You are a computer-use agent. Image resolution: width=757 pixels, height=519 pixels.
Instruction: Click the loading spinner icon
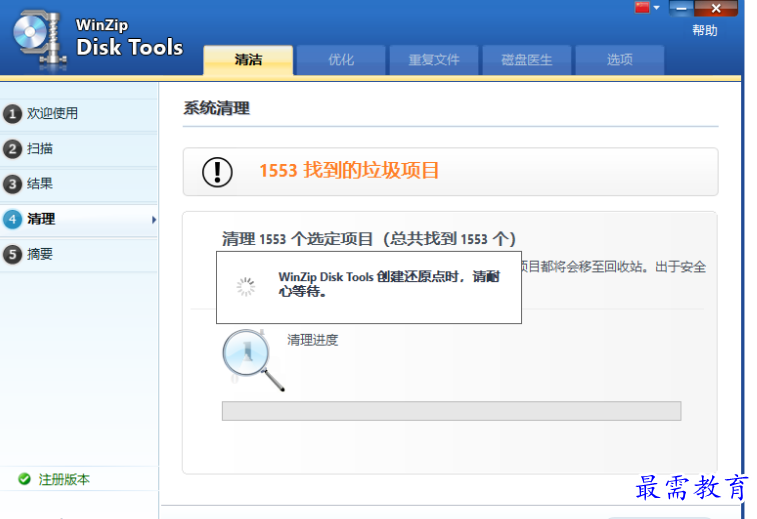246,287
